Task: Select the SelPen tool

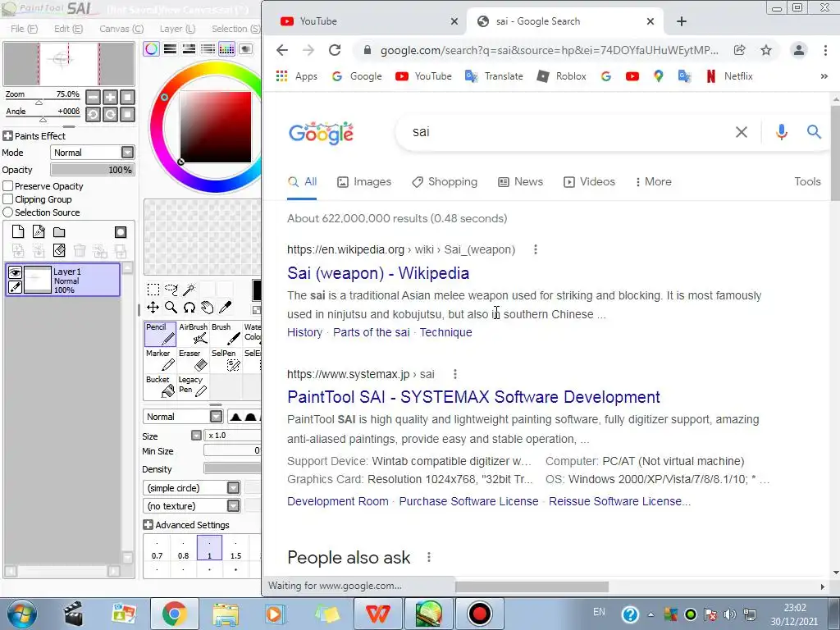Action: pos(226,360)
